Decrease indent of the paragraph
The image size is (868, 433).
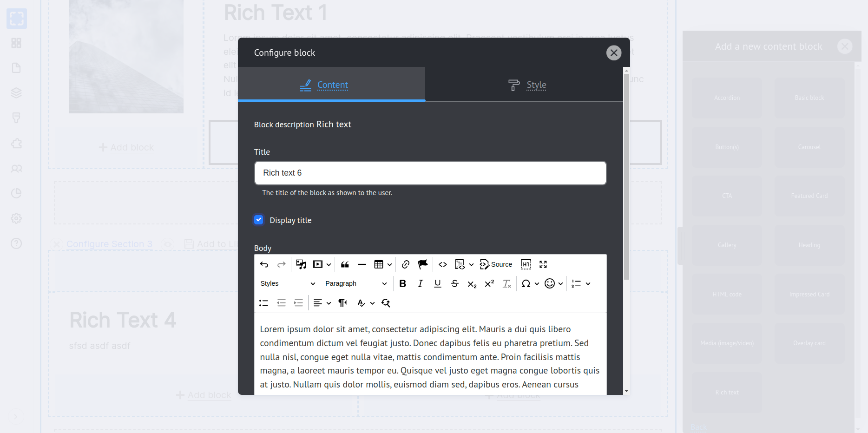tap(281, 303)
